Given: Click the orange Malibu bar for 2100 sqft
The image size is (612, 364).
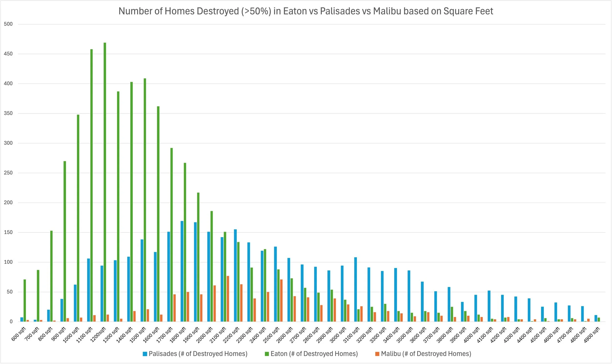Looking at the screenshot, I should tap(228, 299).
